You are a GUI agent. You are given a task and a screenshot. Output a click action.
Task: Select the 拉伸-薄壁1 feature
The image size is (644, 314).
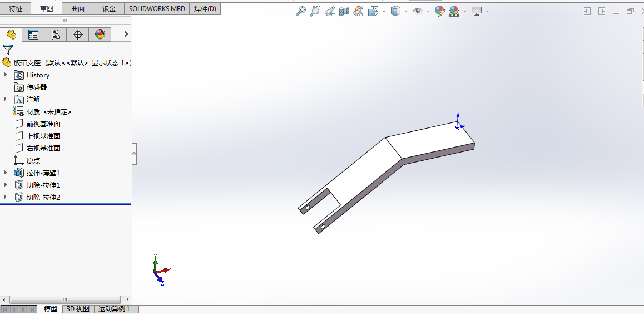point(43,173)
